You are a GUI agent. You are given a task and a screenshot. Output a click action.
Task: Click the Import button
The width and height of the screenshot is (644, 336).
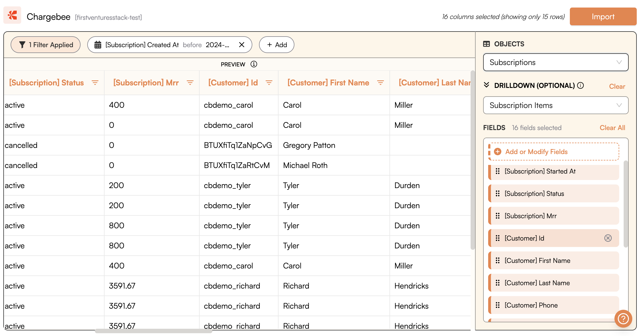tap(603, 17)
